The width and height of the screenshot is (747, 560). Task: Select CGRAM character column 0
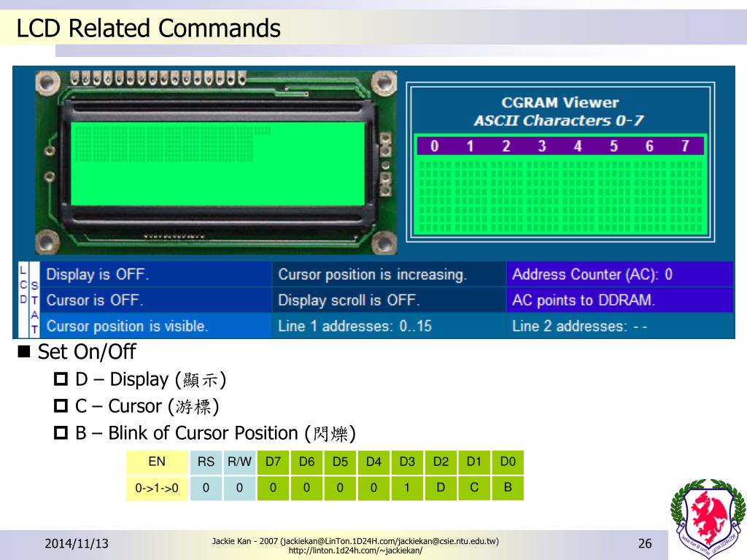pos(435,146)
